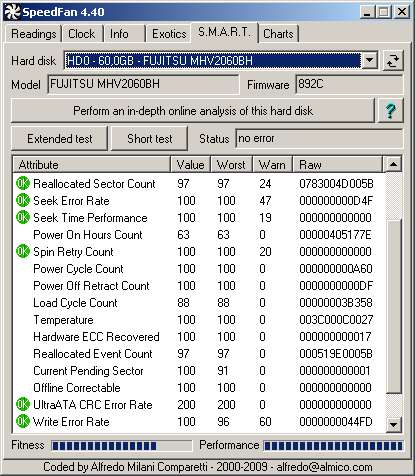The width and height of the screenshot is (415, 476).
Task: Click the Model field FUJITSU MHV2060BH
Action: pos(143,84)
